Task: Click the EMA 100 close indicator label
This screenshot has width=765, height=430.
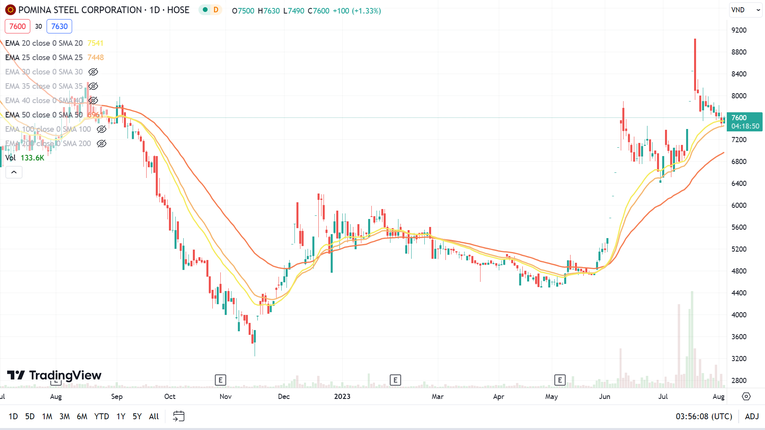Action: tap(48, 129)
